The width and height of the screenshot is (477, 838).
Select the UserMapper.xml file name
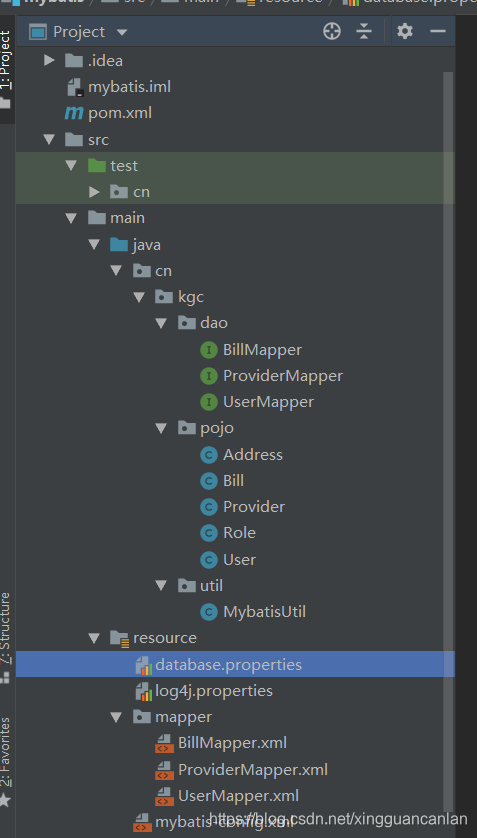(x=238, y=796)
